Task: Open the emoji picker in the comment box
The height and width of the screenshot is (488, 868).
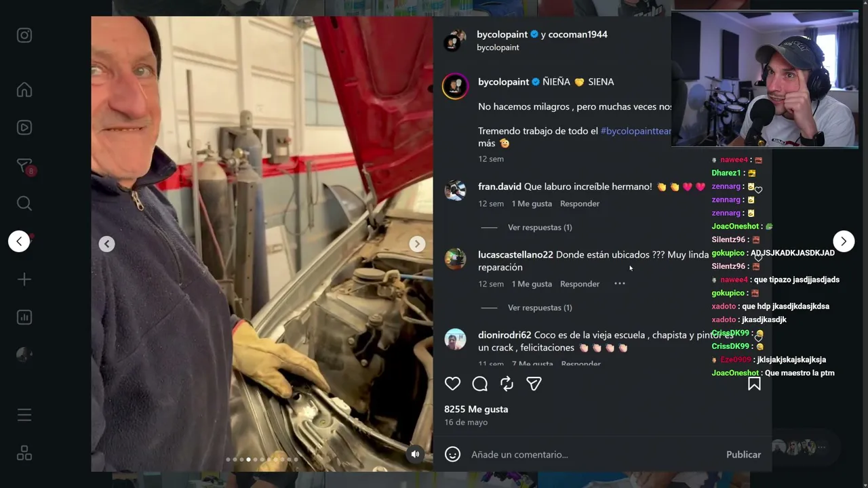Action: click(452, 454)
